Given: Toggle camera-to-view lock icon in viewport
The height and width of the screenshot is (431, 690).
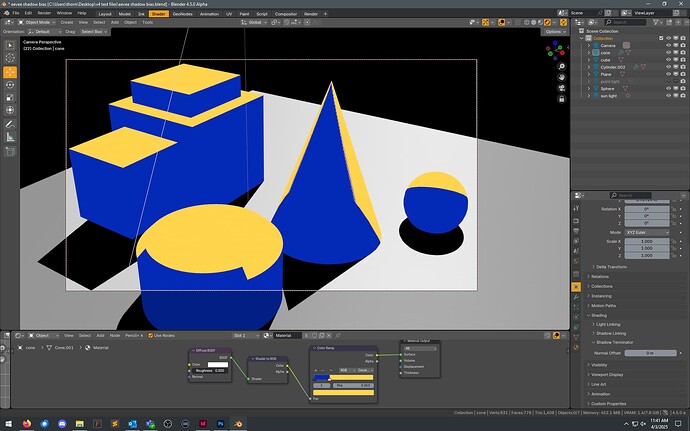Looking at the screenshot, I should (562, 99).
